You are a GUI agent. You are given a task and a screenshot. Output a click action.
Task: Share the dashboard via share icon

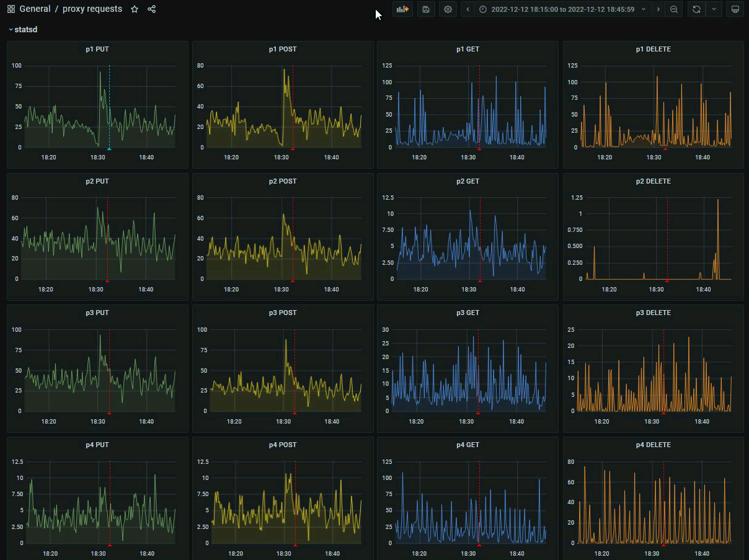click(x=152, y=9)
